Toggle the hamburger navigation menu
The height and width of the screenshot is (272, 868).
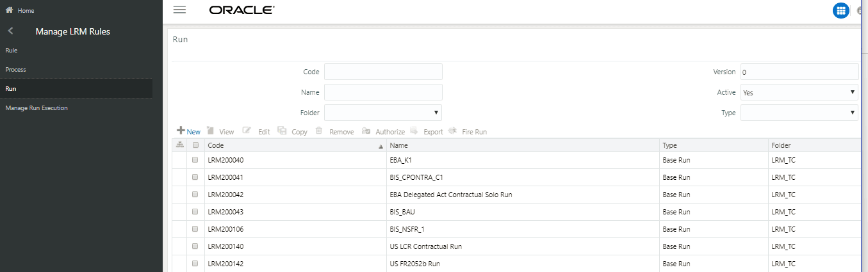point(179,10)
